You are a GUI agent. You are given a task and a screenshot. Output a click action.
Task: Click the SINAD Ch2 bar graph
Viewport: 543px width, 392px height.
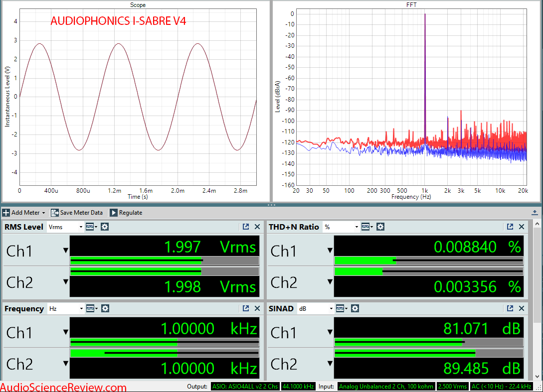coord(428,353)
